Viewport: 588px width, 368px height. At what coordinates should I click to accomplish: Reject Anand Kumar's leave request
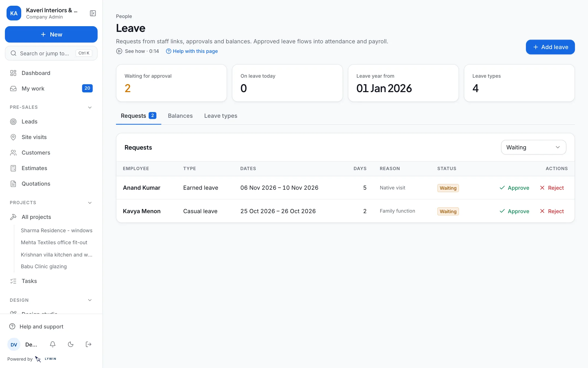pyautogui.click(x=552, y=188)
